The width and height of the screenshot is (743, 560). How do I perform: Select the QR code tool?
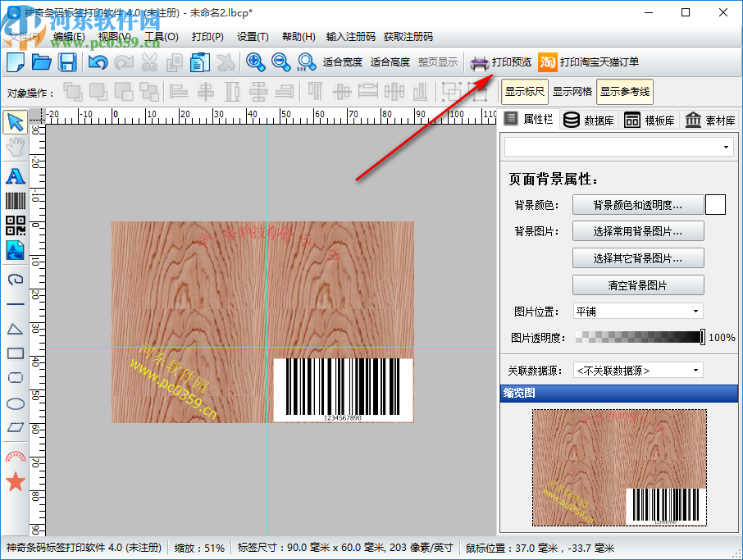point(16,225)
